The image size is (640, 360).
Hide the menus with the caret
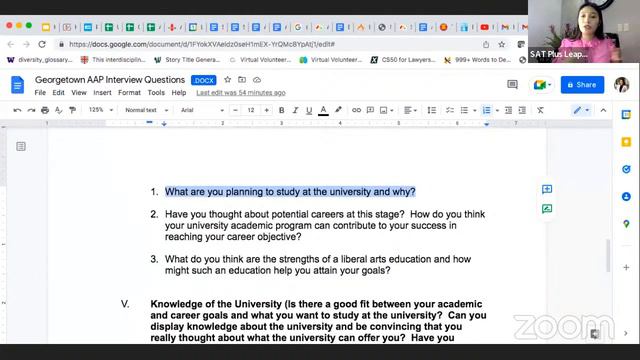603,110
